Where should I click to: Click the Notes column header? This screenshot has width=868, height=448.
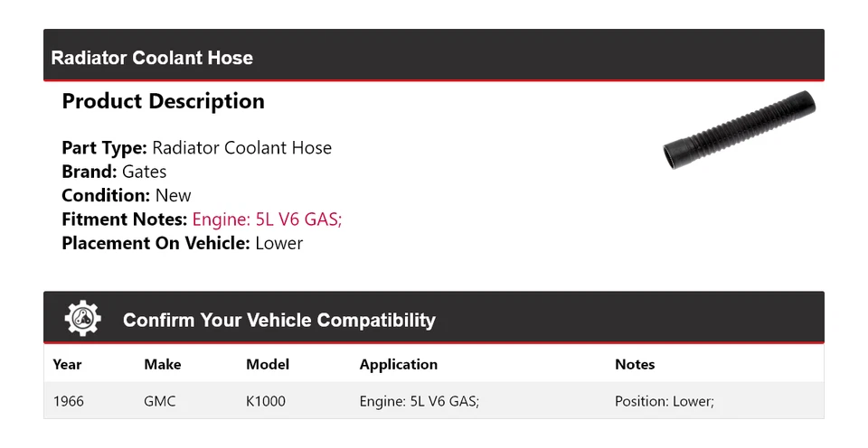click(x=635, y=365)
